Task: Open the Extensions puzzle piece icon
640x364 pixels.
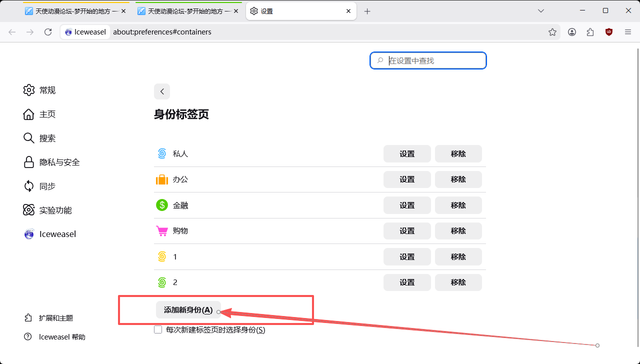Action: coord(590,32)
